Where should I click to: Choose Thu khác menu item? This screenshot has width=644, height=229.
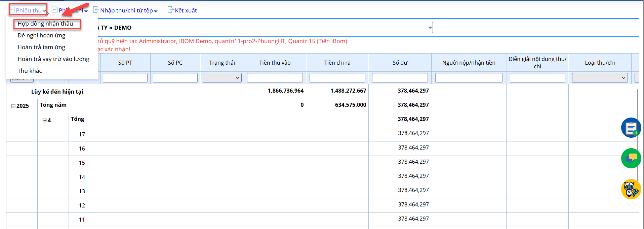click(30, 71)
